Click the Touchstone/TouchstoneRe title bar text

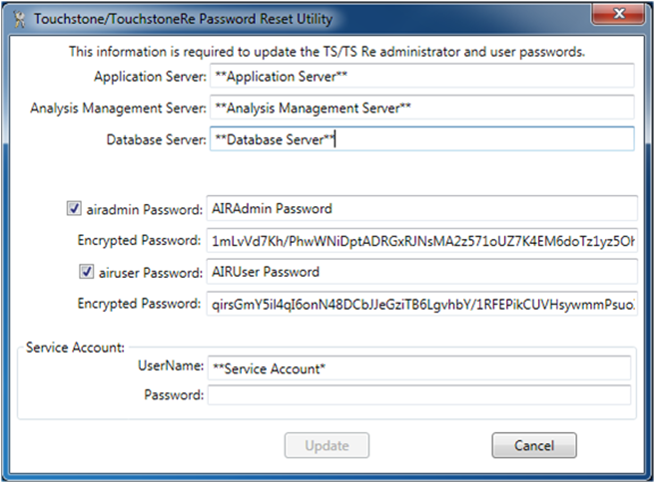click(184, 19)
